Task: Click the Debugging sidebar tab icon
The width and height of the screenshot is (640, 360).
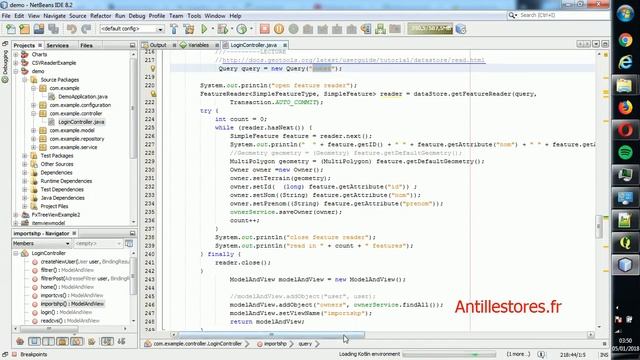Action: coord(5,80)
